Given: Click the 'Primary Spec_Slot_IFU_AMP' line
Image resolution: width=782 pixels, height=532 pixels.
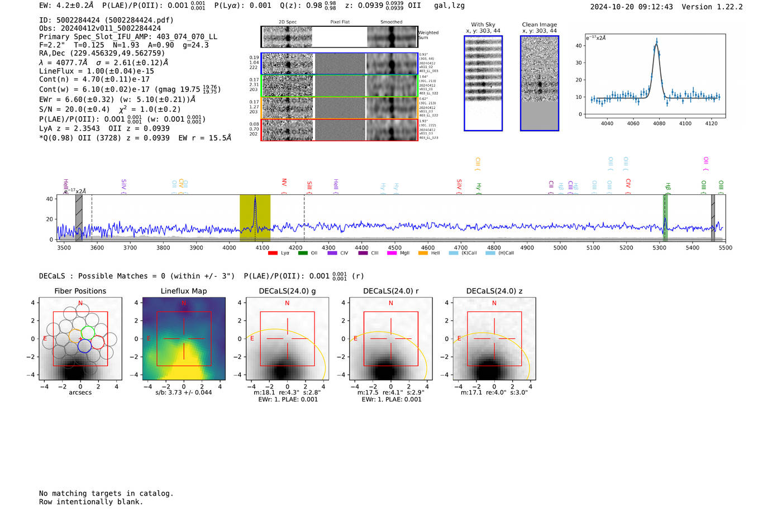Looking at the screenshot, I should 128,36.
